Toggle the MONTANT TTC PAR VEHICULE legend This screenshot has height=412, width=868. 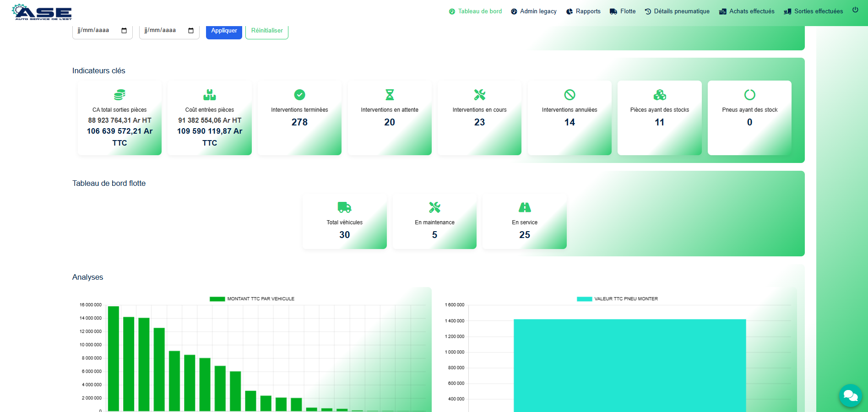point(252,299)
